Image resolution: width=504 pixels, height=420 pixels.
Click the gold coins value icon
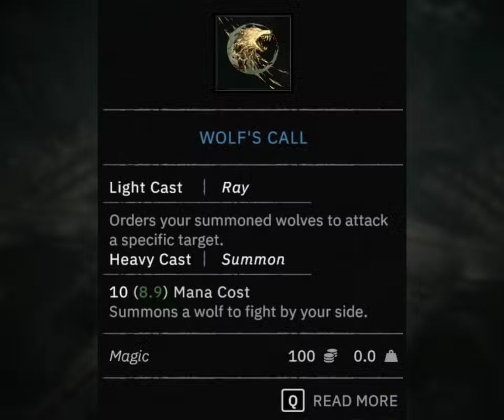330,356
